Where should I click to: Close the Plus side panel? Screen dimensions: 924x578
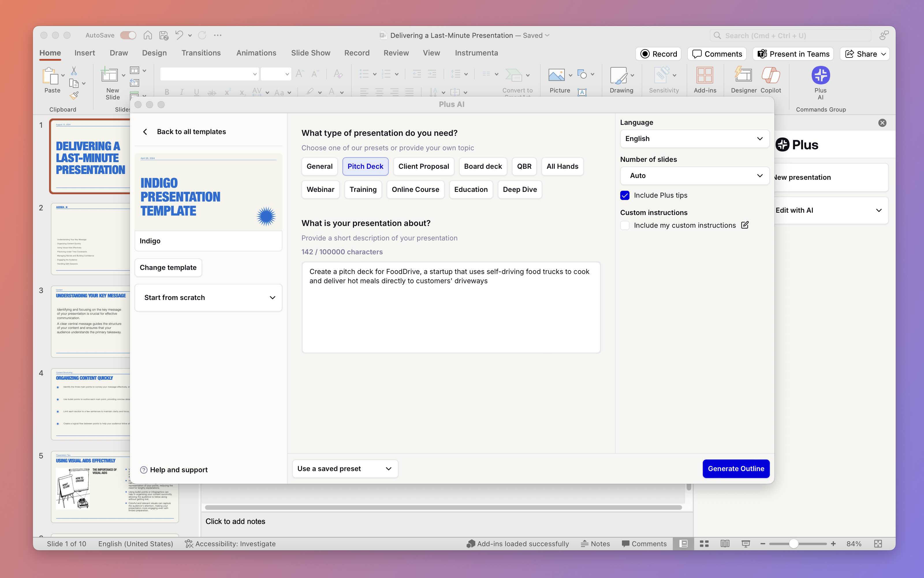(882, 123)
